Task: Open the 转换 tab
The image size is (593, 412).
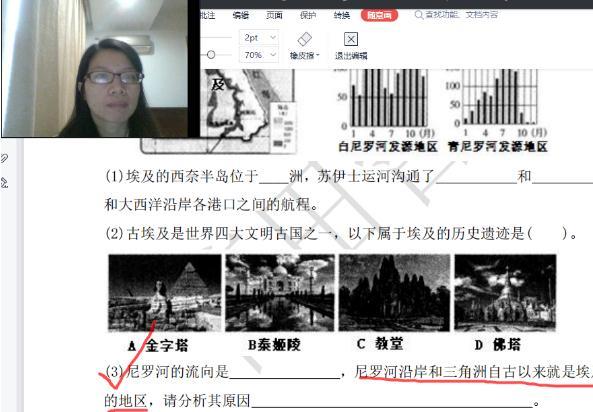Action: [x=342, y=15]
